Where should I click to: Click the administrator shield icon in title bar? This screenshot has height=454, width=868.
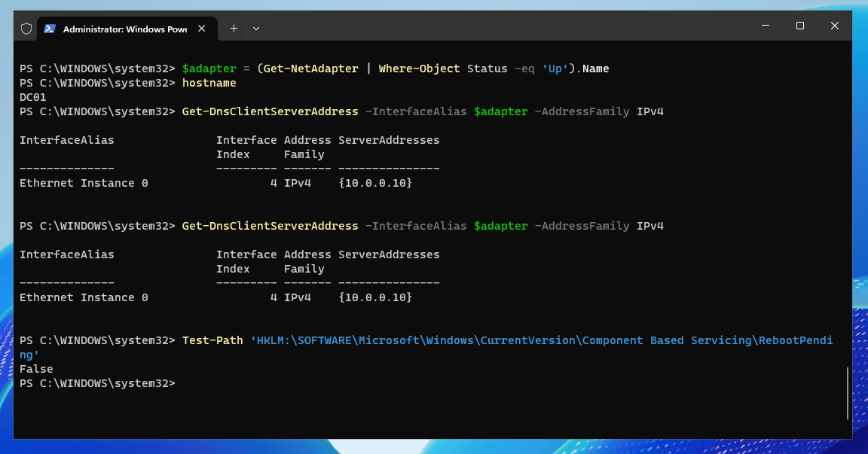[26, 29]
